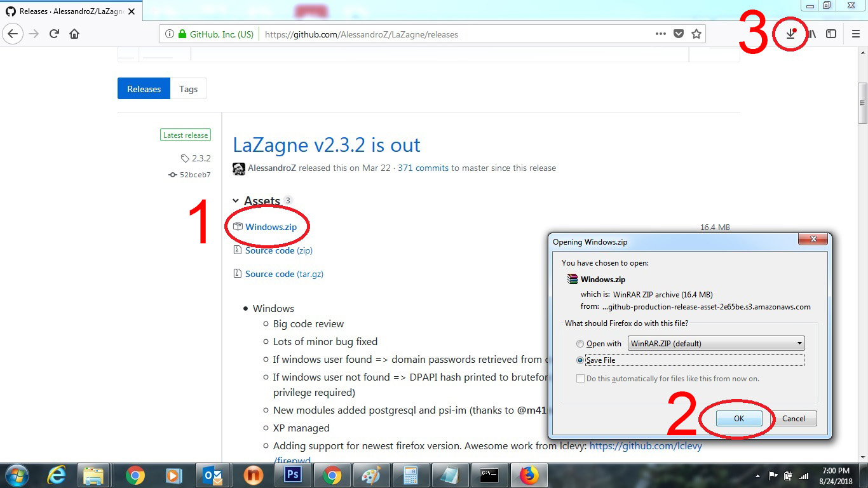
Task: Open the github.com/lclevy link
Action: coord(646,446)
